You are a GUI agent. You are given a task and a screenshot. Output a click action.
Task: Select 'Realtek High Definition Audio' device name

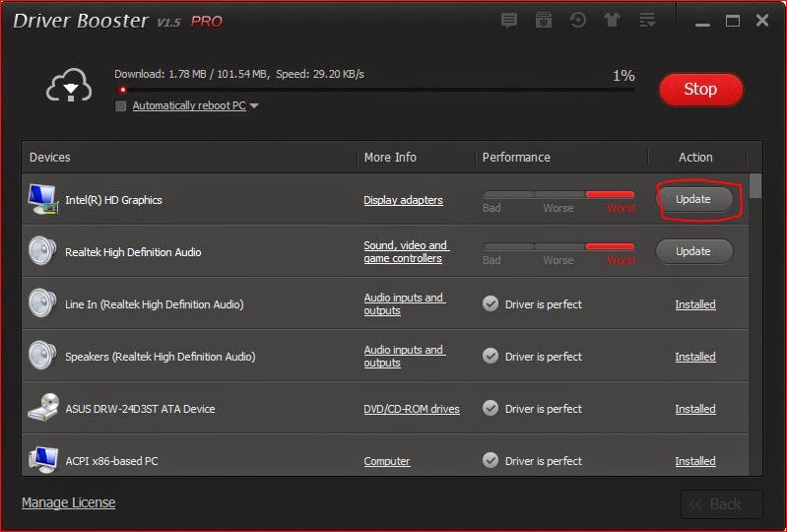(133, 252)
